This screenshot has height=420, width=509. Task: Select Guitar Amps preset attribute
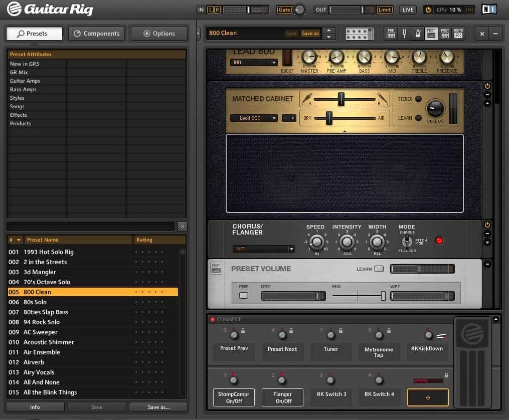click(25, 81)
